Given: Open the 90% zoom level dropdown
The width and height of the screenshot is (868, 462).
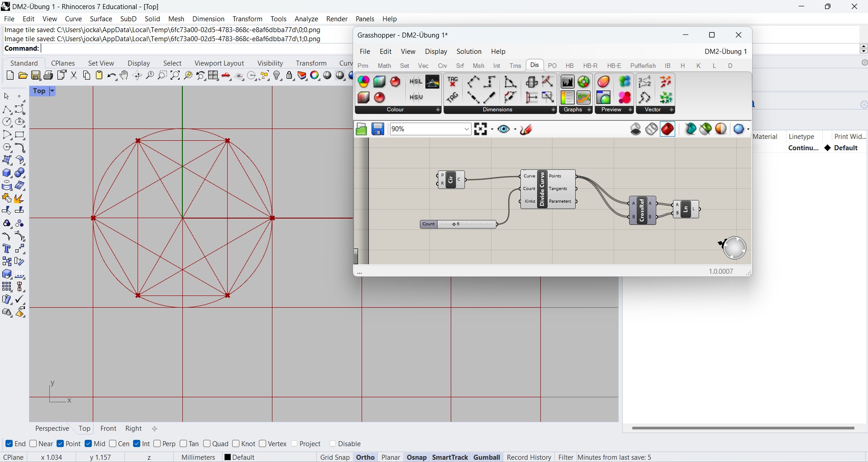Looking at the screenshot, I should [467, 129].
